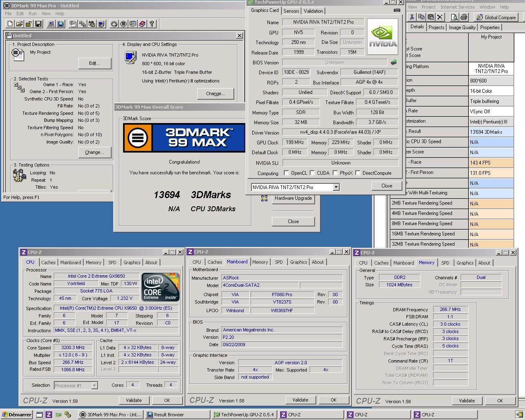Click the show desktop quick launch icon
The height and width of the screenshot is (420, 525).
tap(39, 415)
